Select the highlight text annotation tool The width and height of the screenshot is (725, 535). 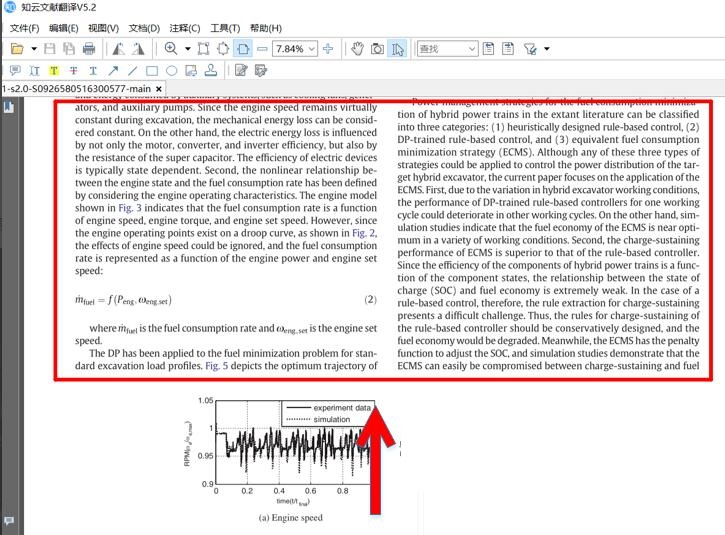[54, 71]
